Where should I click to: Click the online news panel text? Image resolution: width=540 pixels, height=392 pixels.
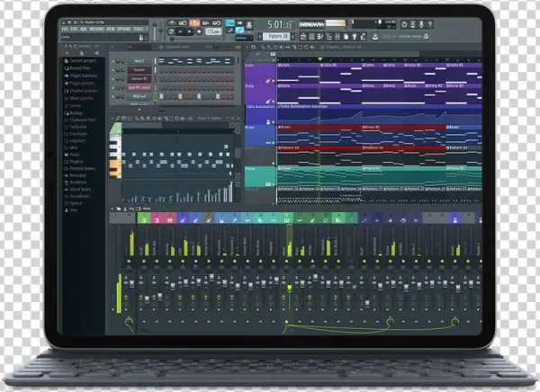[x=400, y=36]
